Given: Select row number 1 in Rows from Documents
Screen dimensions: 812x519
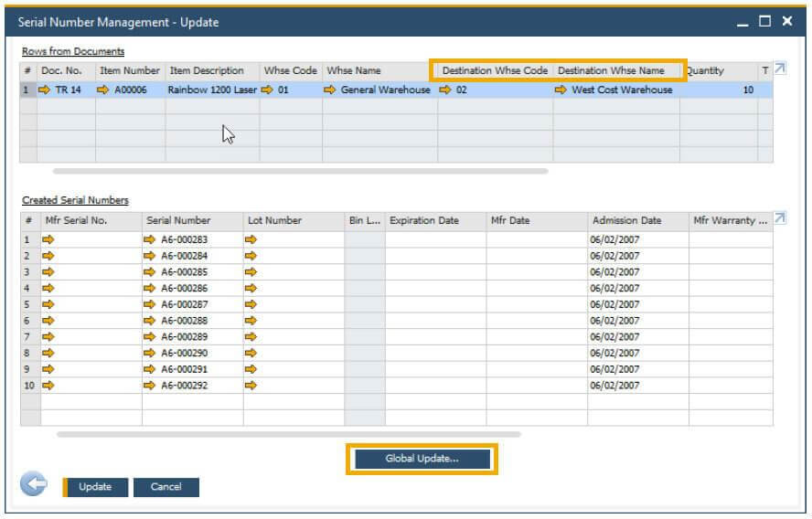Looking at the screenshot, I should click(28, 90).
